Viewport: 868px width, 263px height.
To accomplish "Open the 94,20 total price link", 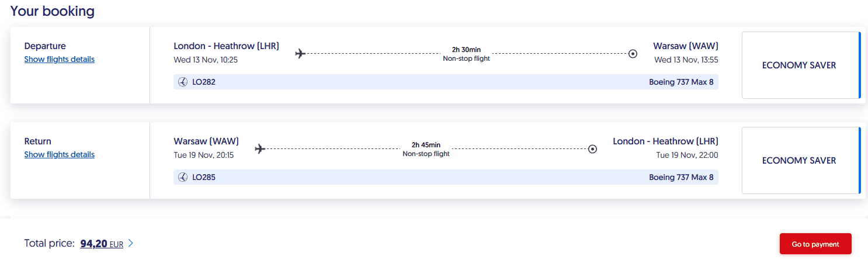I will 93,244.
